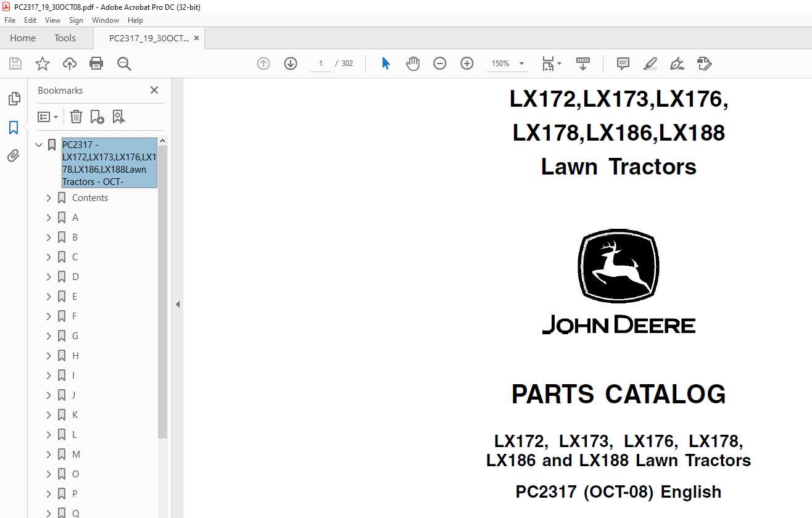Click the Print file icon
812x518 pixels.
96,64
